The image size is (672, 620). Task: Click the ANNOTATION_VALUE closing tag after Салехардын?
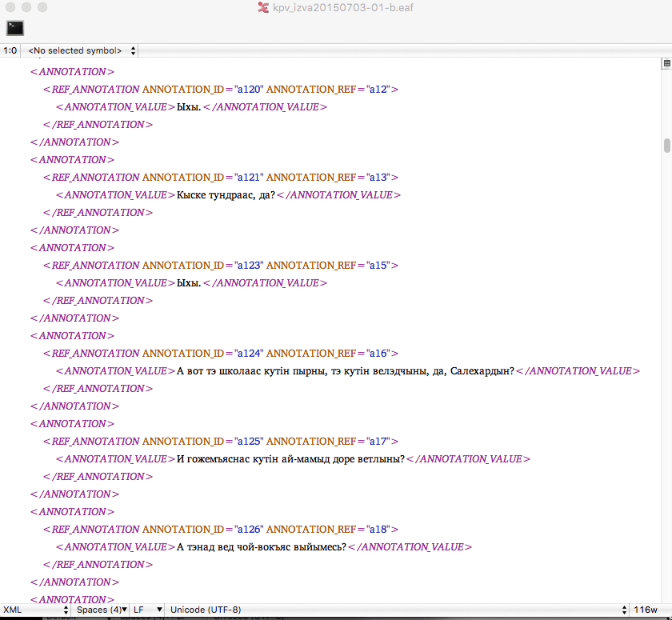pos(578,370)
